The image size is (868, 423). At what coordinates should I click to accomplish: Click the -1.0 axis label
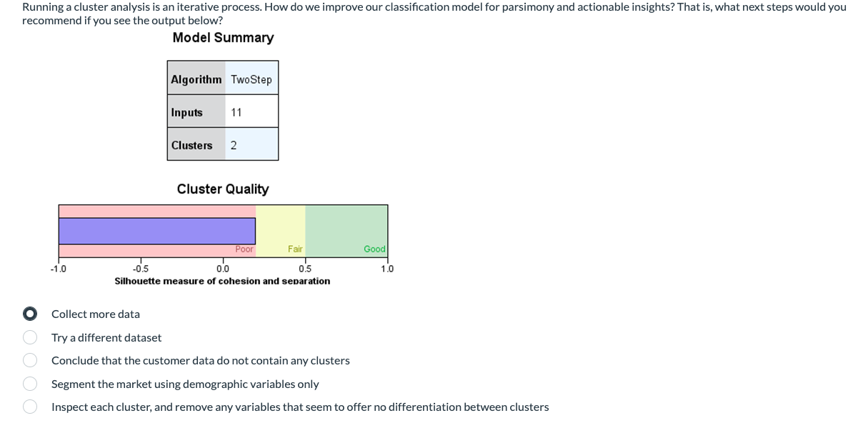pyautogui.click(x=59, y=268)
